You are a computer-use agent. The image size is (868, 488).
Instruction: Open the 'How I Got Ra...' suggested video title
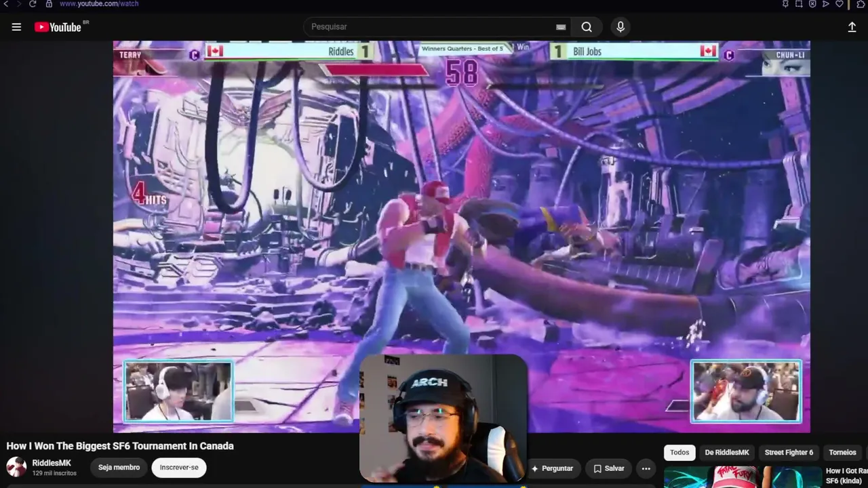[x=846, y=476]
